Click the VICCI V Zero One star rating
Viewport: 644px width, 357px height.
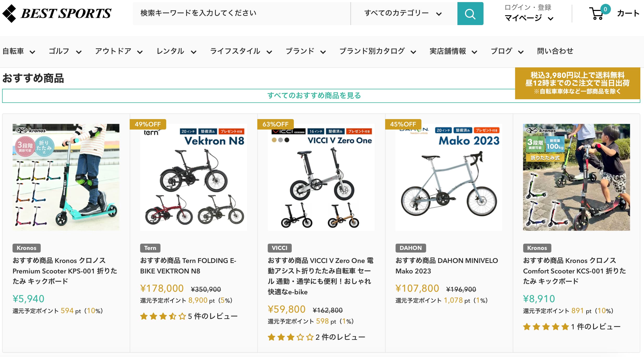tap(290, 337)
